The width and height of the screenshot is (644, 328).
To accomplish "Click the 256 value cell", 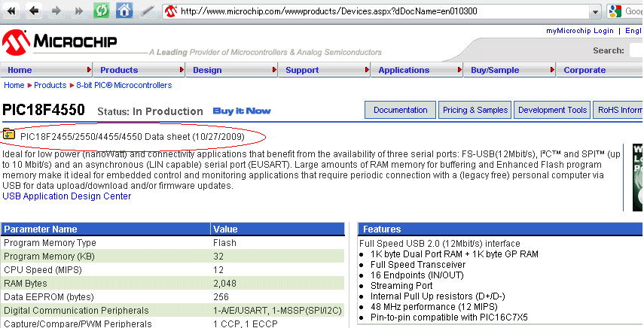I will click(221, 297).
